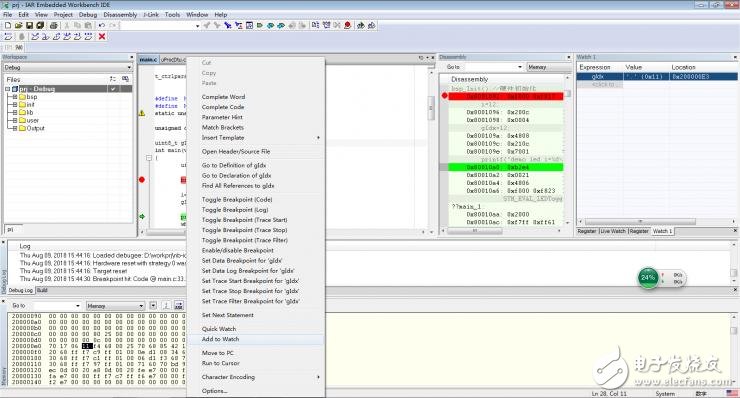Open the Memory zone dropdown in Disassembly
740x398 pixels.
pyautogui.click(x=548, y=67)
